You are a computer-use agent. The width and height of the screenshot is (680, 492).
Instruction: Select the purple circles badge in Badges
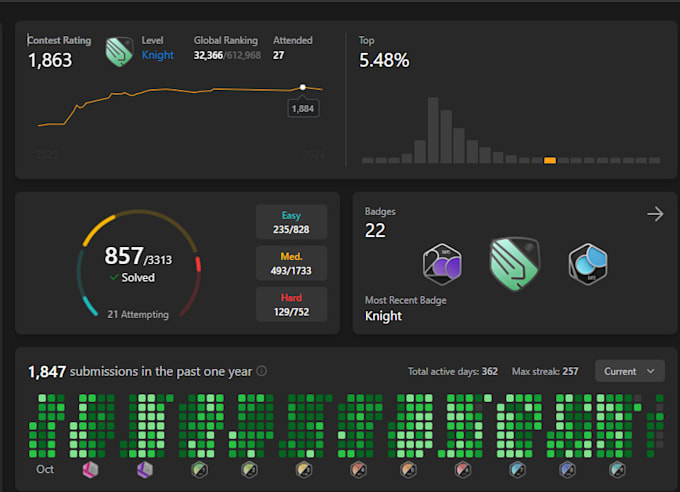pyautogui.click(x=442, y=264)
